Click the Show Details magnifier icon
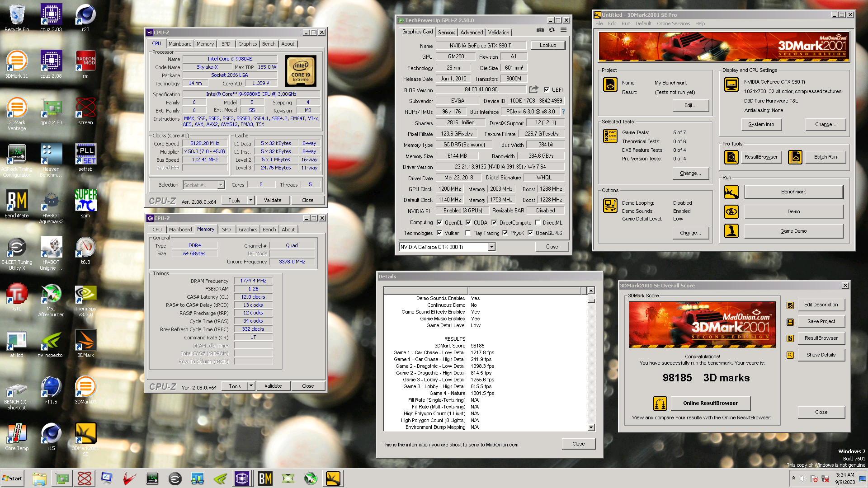Image resolution: width=868 pixels, height=488 pixels. pyautogui.click(x=790, y=355)
